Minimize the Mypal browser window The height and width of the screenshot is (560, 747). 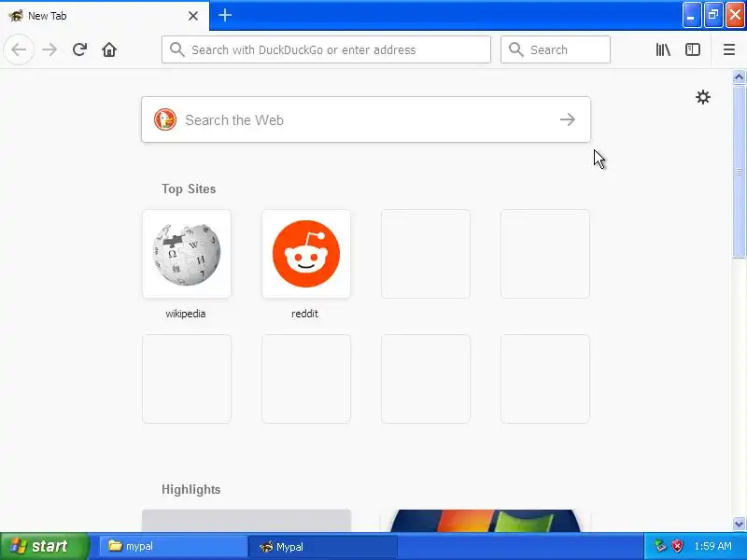(x=691, y=15)
